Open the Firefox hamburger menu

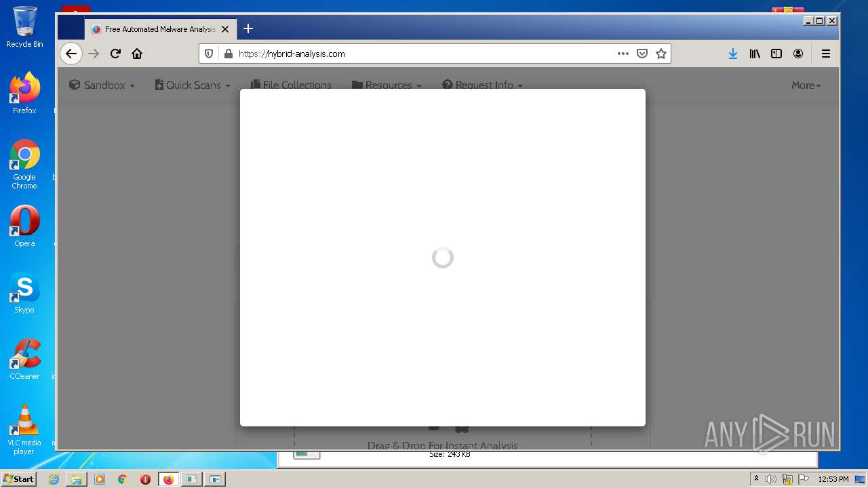[826, 54]
